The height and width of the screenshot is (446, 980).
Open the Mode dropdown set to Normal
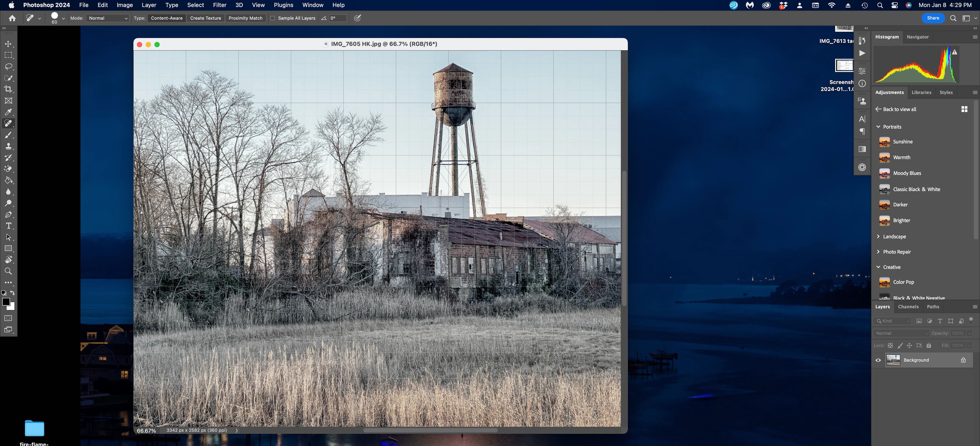coord(108,18)
